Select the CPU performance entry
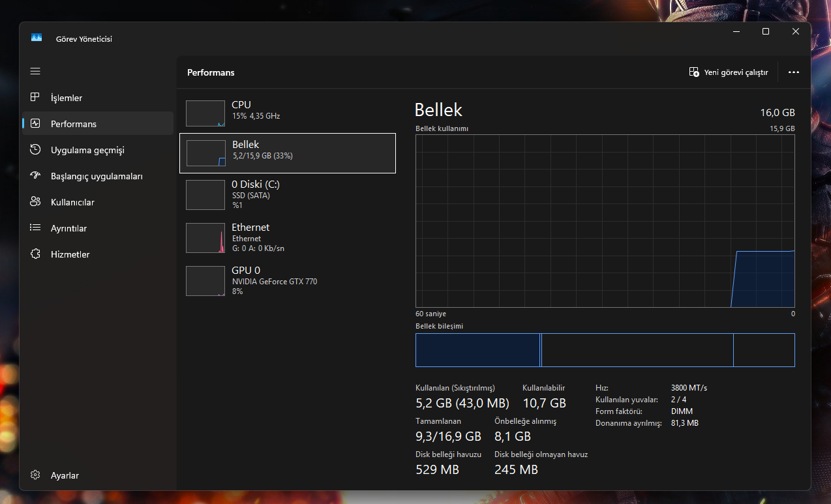Image resolution: width=831 pixels, height=504 pixels. pyautogui.click(x=288, y=113)
